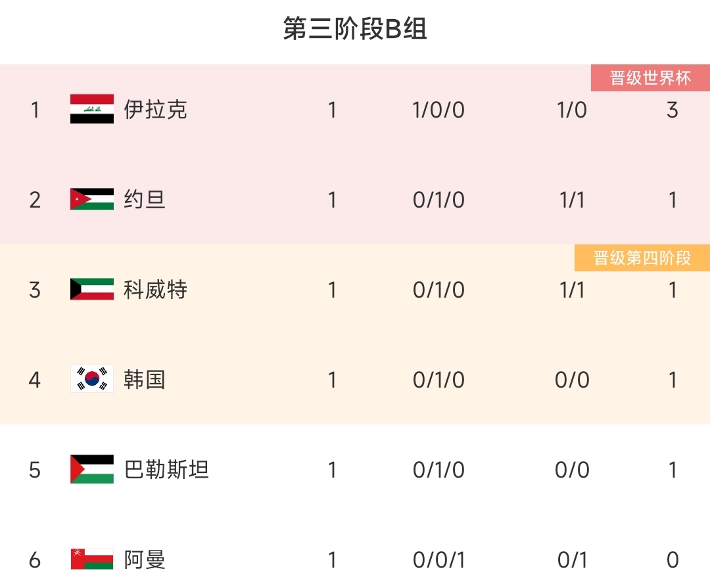Click the 第三阶段B组 title

coord(355,28)
